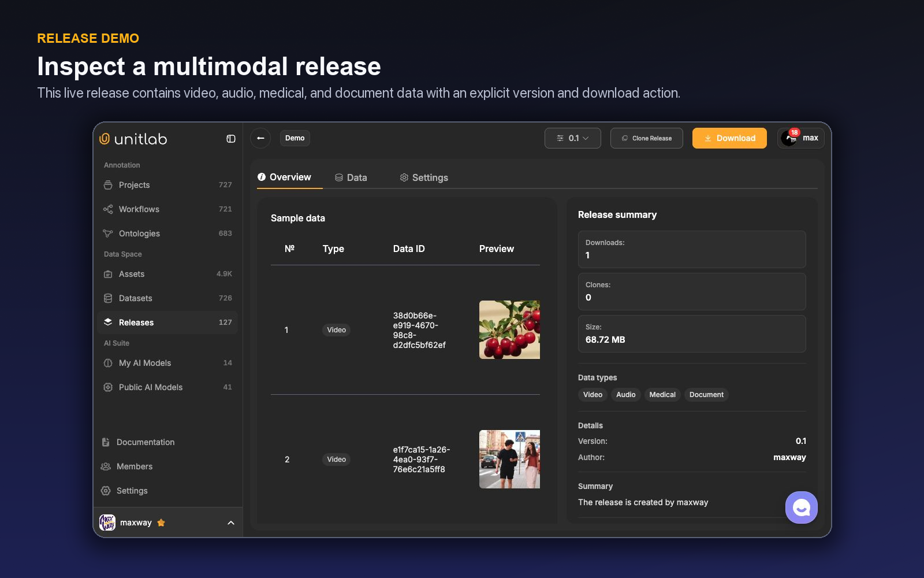Open My AI Models

coord(168,363)
